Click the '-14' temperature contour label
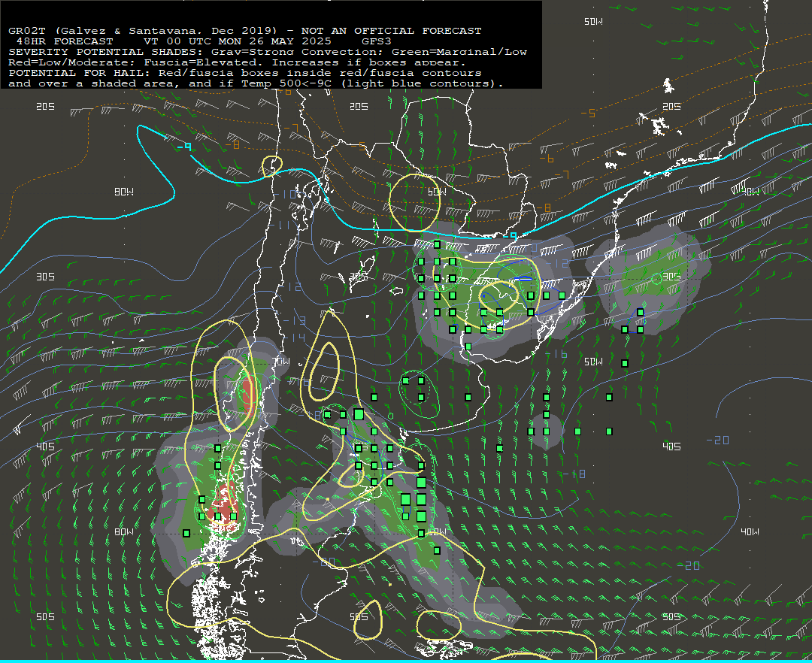Screen dimensions: 812x663 pos(294,338)
